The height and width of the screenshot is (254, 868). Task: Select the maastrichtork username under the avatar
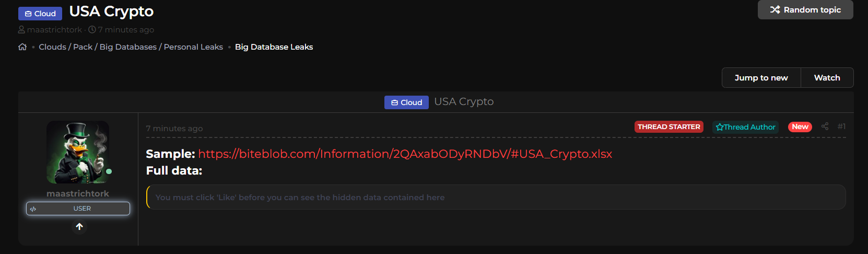click(x=78, y=193)
